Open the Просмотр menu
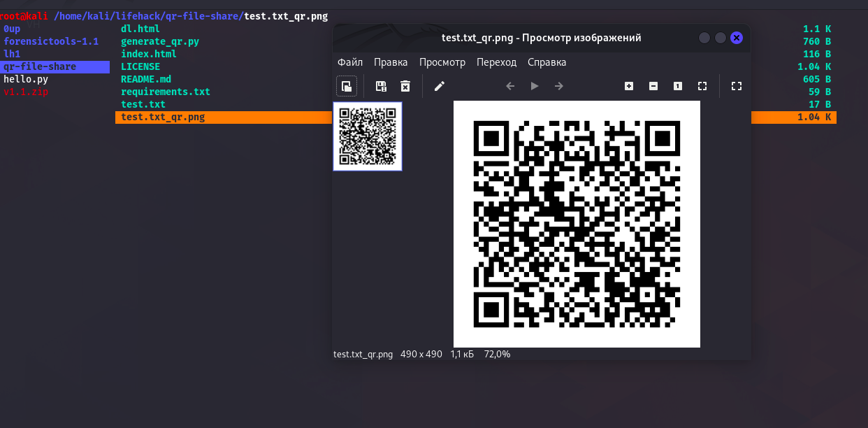This screenshot has width=868, height=428. (x=442, y=62)
